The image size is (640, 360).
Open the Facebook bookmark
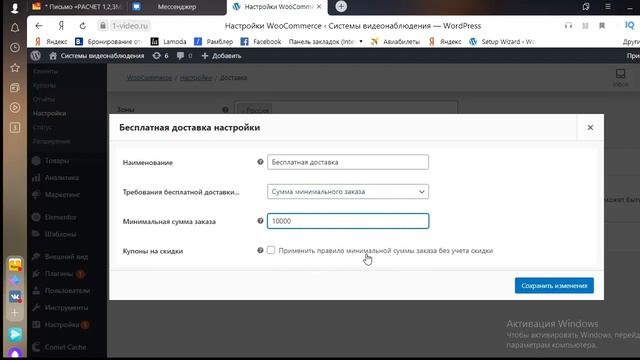tap(261, 42)
